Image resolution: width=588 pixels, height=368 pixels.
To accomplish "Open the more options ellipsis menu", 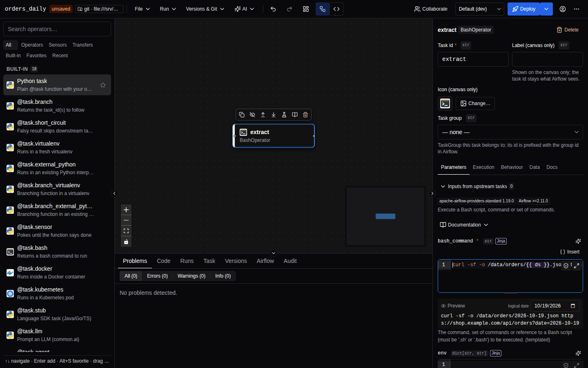I will pos(577,9).
